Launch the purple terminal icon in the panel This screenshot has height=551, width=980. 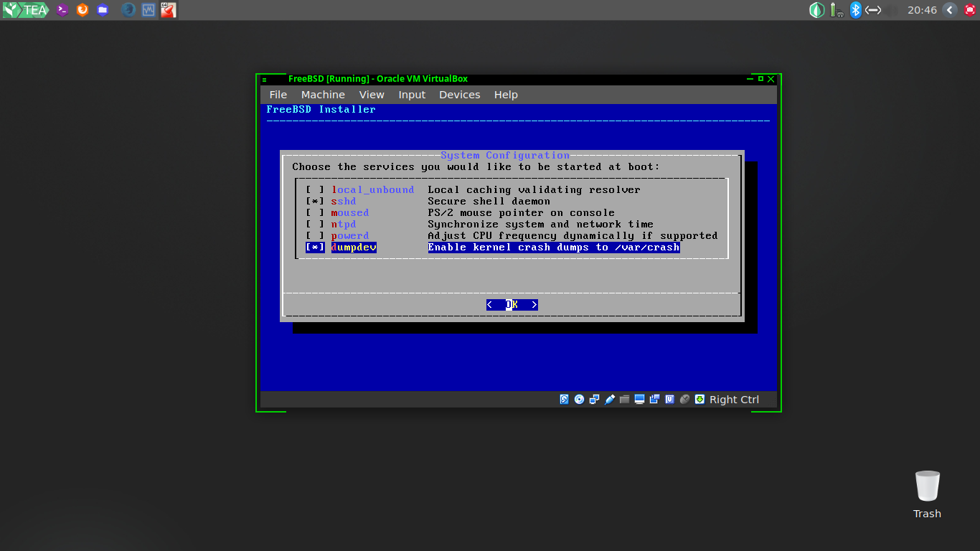(x=62, y=10)
